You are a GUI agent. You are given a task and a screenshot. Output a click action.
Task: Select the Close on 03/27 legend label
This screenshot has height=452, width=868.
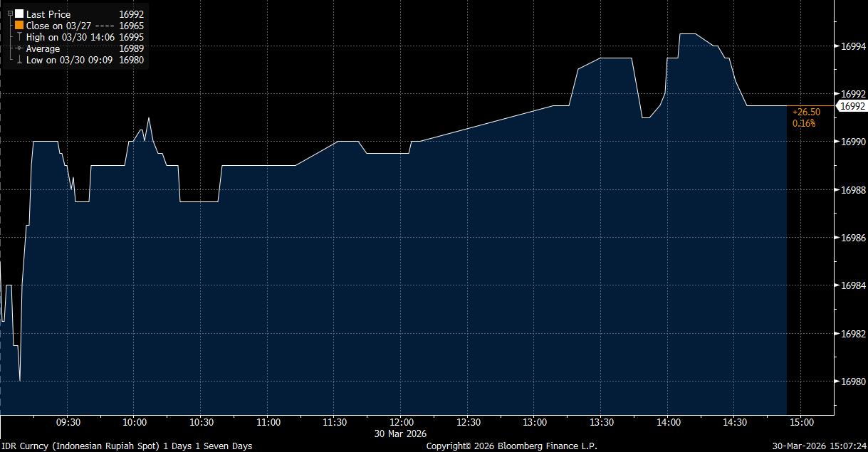point(59,26)
